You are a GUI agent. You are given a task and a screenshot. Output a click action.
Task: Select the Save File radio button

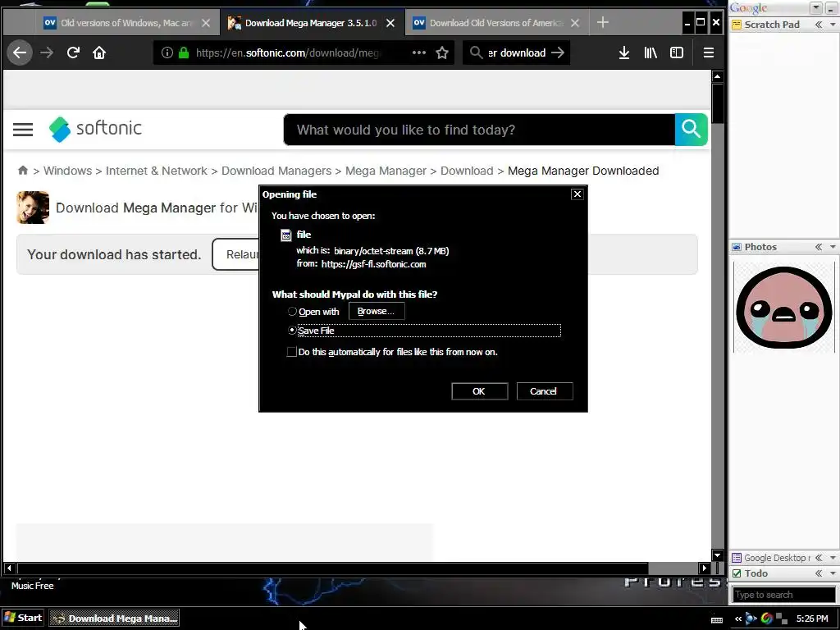tap(292, 331)
